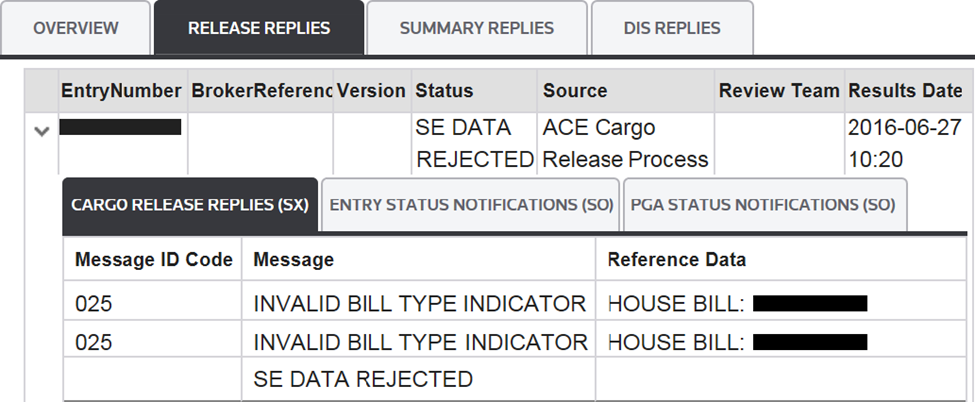Select the Release Replies tab
The image size is (975, 402).
pos(259,28)
